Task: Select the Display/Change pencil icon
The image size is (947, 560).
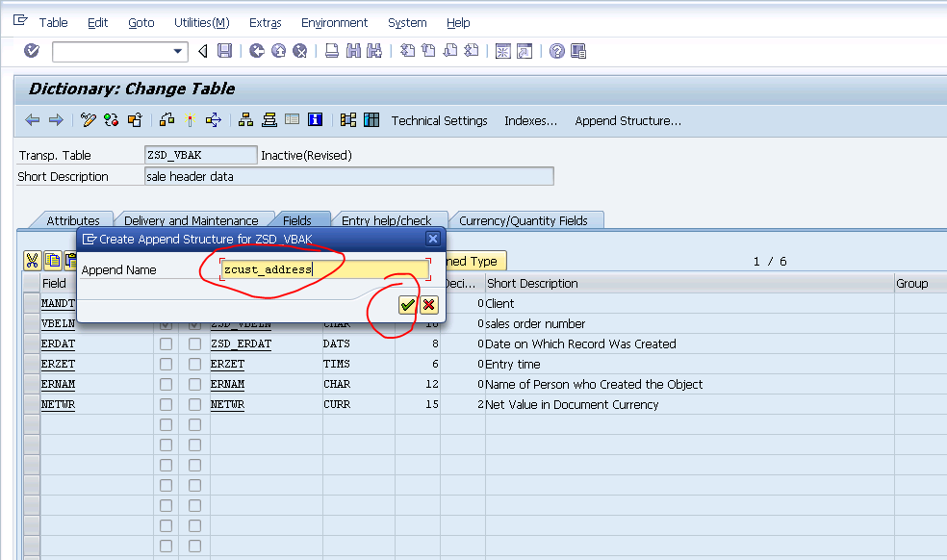Action: pos(89,119)
